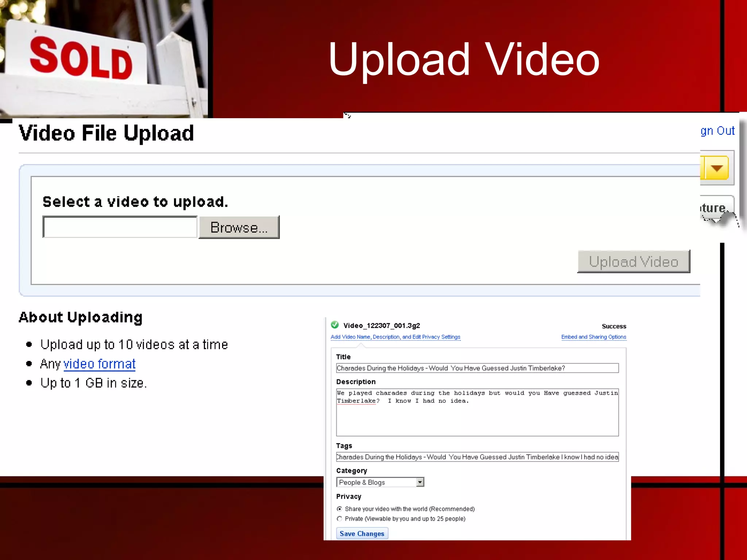This screenshot has width=747, height=560.
Task: Click the SOLD sign picture
Action: 104,59
